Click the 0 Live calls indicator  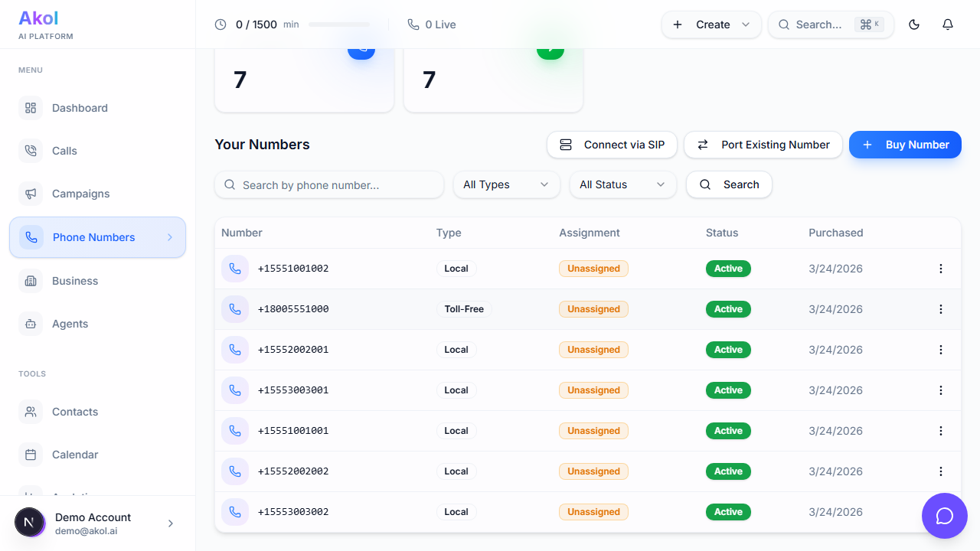[x=432, y=24]
